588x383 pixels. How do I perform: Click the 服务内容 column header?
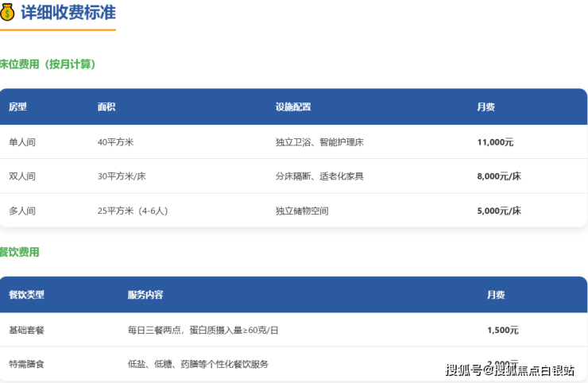[x=145, y=295]
